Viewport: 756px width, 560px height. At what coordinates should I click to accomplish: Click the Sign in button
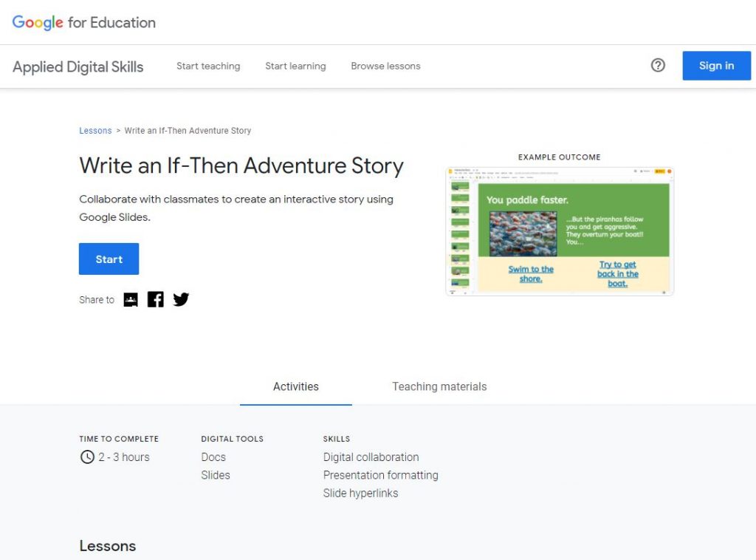tap(715, 66)
